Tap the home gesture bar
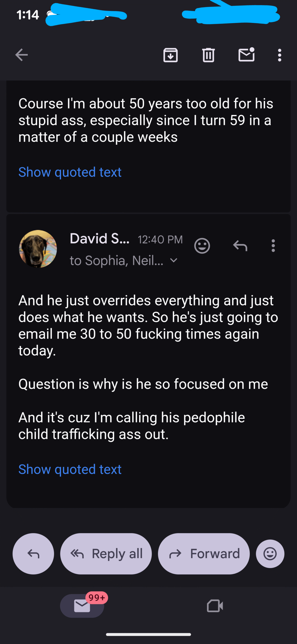The height and width of the screenshot is (644, 297). coord(148,634)
